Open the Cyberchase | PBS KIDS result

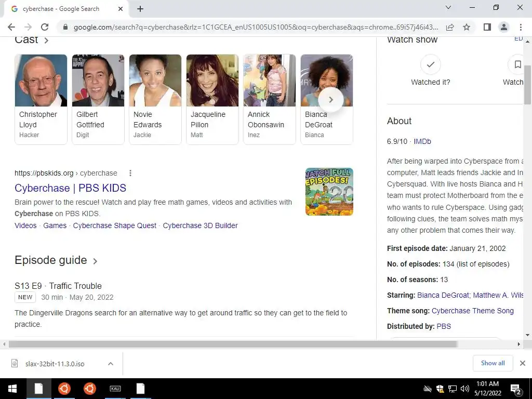[x=70, y=188]
